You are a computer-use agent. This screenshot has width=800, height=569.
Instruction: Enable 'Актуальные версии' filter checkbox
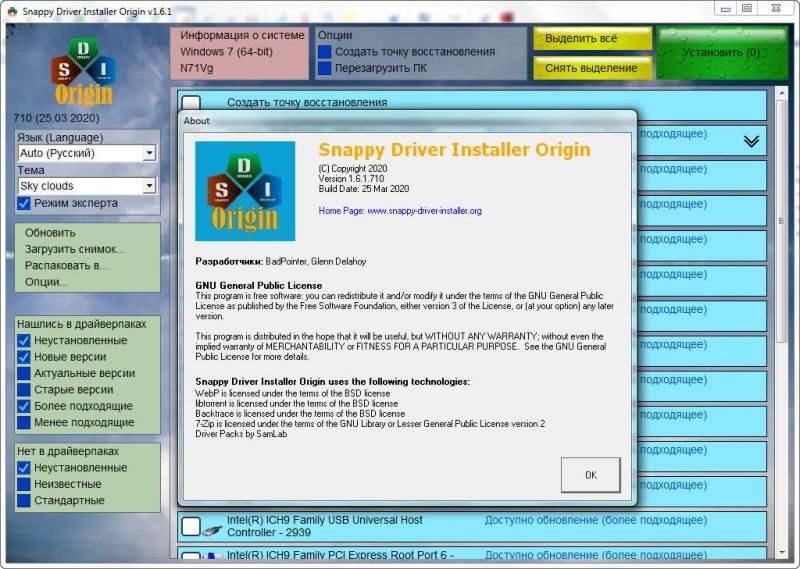(25, 373)
